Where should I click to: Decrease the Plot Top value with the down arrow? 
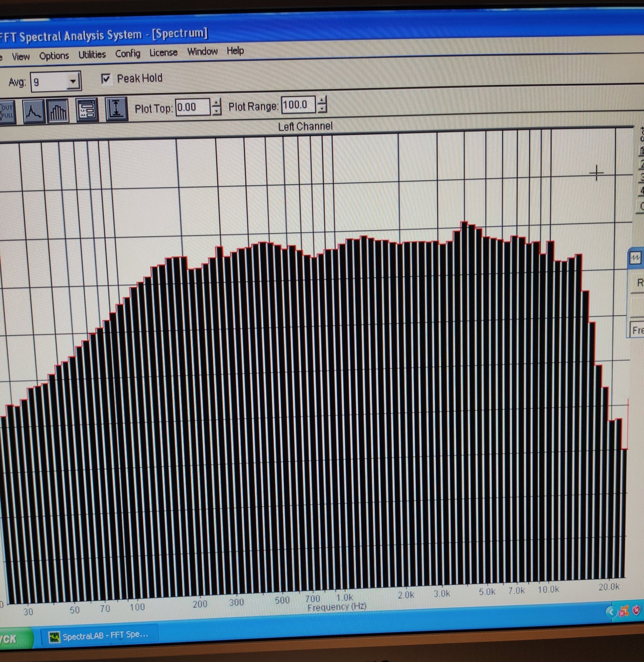click(217, 111)
